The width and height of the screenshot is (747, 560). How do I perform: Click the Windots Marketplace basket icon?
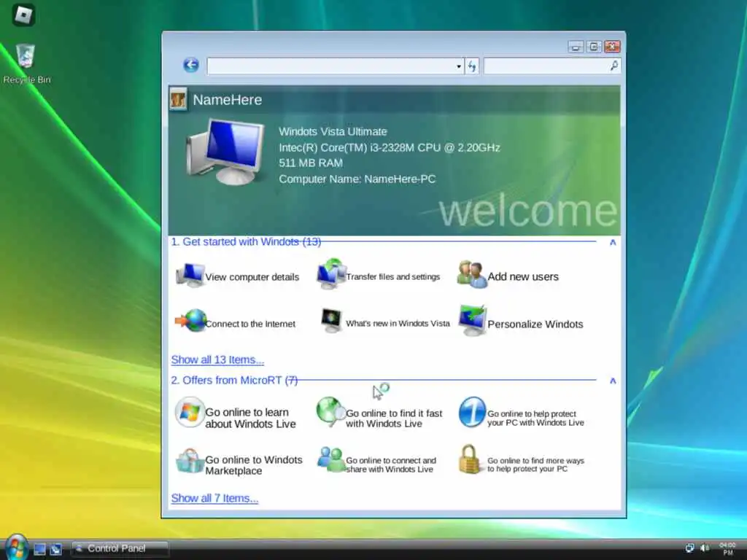click(190, 461)
